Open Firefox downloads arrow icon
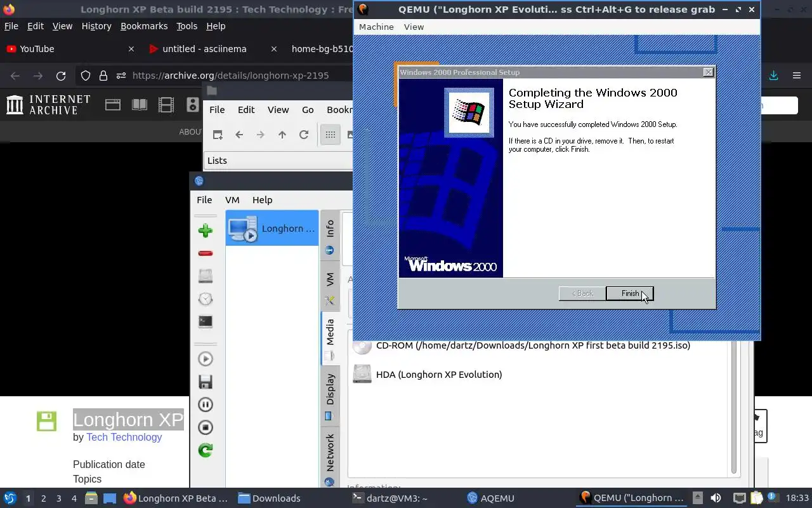Viewport: 812px width, 508px height. 773,76
